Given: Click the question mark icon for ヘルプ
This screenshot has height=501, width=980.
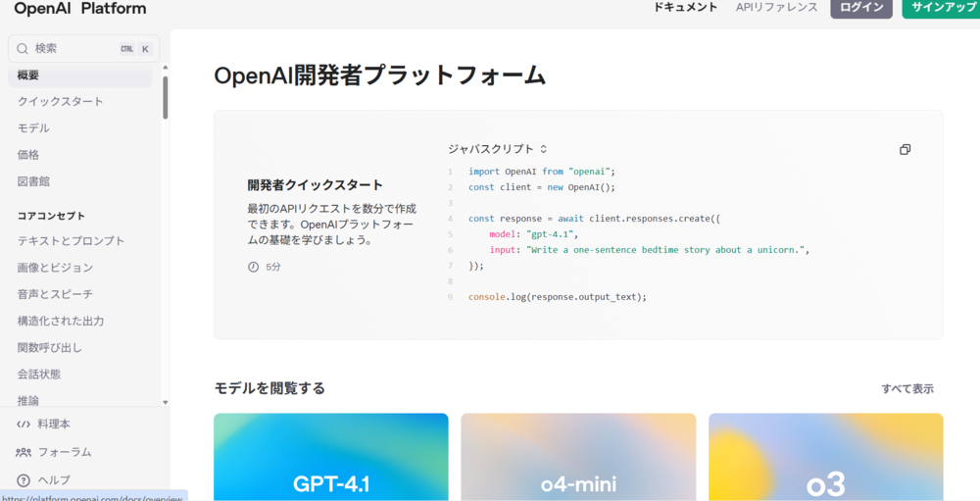Looking at the screenshot, I should click(24, 480).
